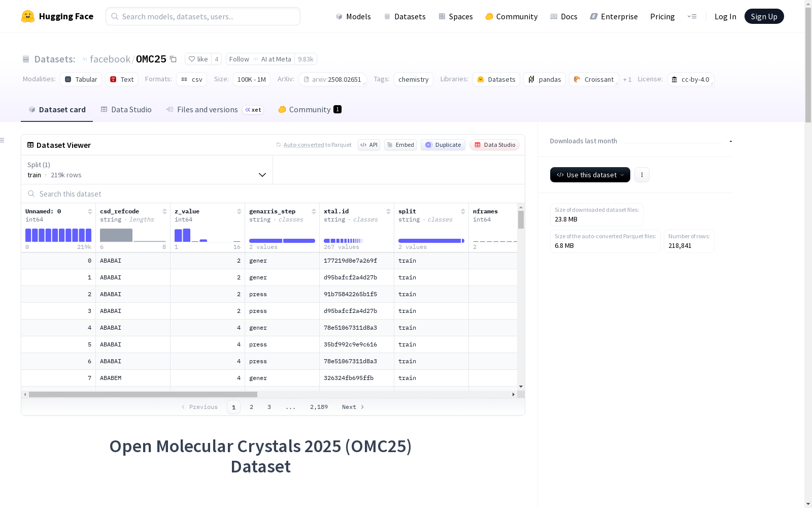The image size is (812, 508).
Task: Click the table's scroll-up arrow
Action: pos(521,207)
